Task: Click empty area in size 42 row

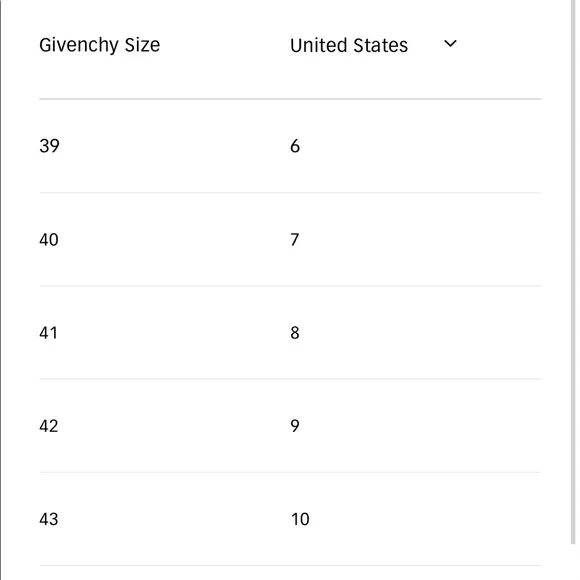Action: tap(420, 426)
